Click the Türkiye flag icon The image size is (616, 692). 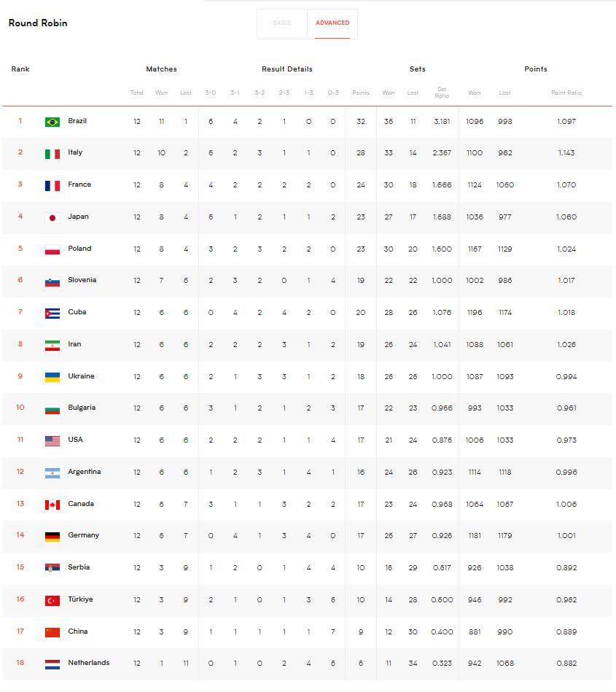(52, 600)
